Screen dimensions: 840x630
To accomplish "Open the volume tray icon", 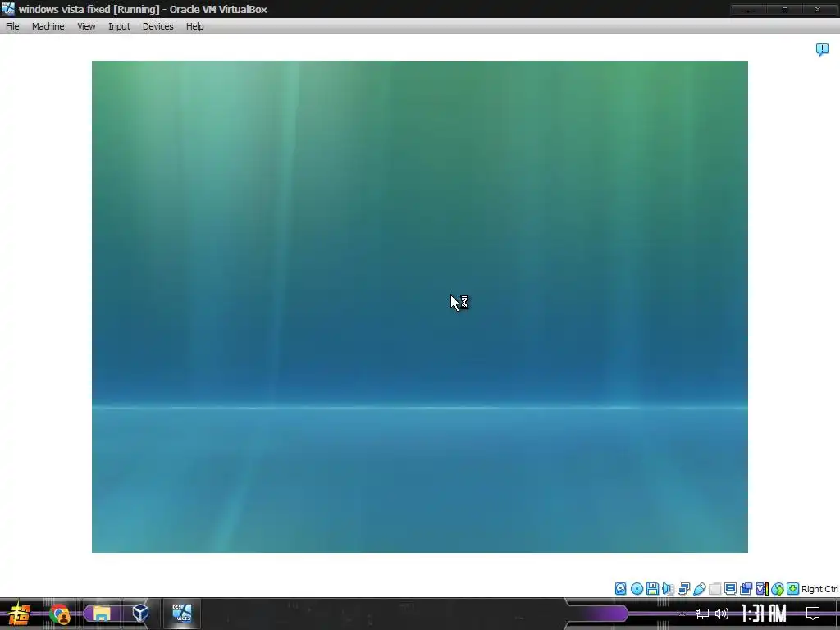I will click(722, 614).
